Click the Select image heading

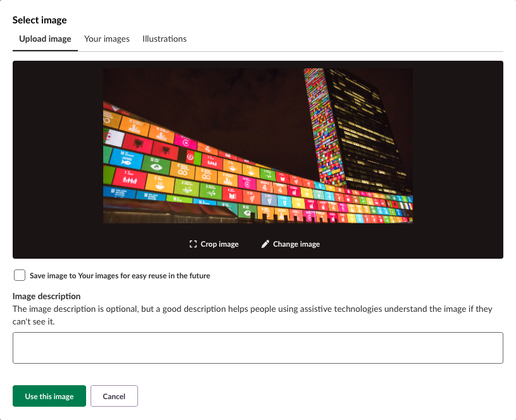click(x=39, y=20)
